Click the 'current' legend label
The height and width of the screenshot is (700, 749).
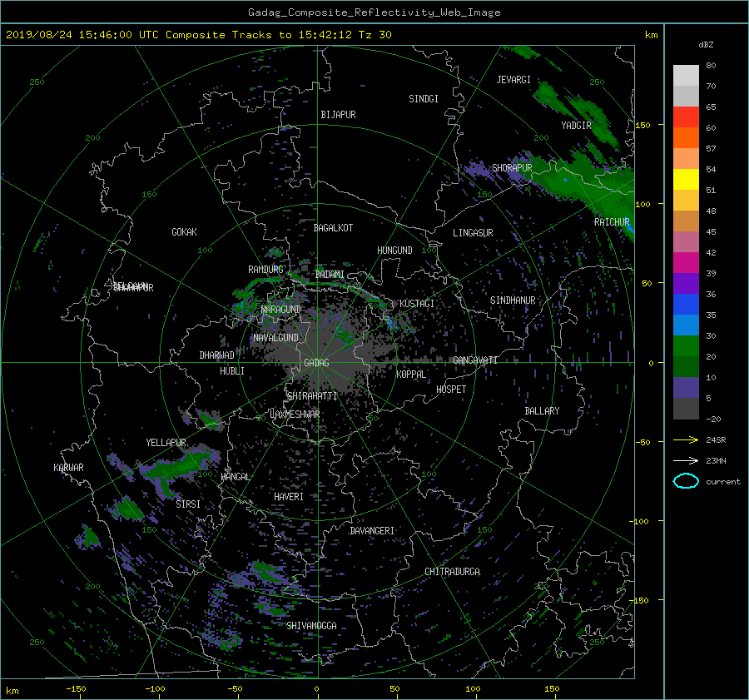pos(722,482)
